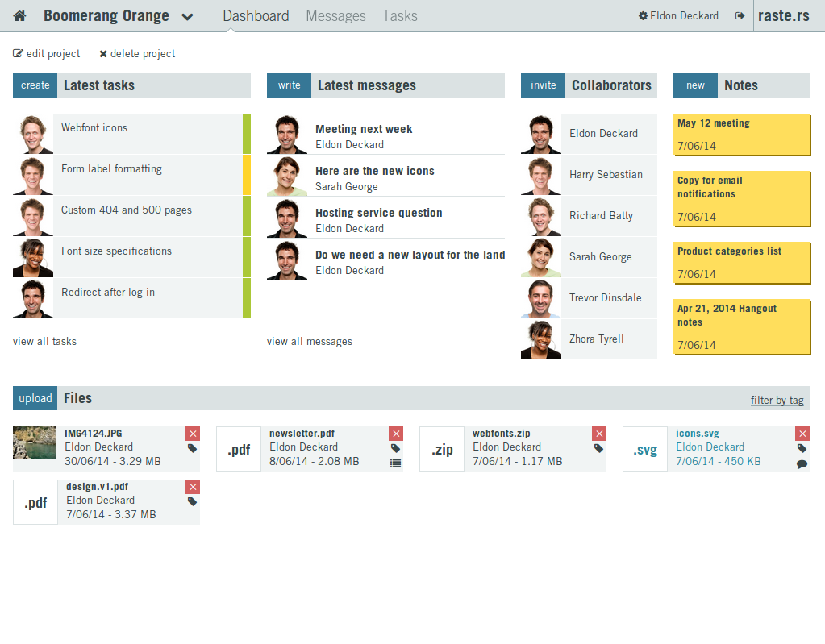Screen dimensions: 825x644
Task: Open the May 12 meeting note
Action: tap(741, 134)
